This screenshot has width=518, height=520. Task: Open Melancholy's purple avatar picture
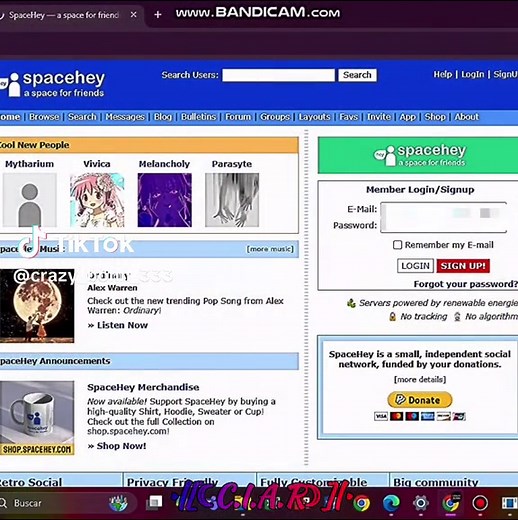(x=165, y=200)
